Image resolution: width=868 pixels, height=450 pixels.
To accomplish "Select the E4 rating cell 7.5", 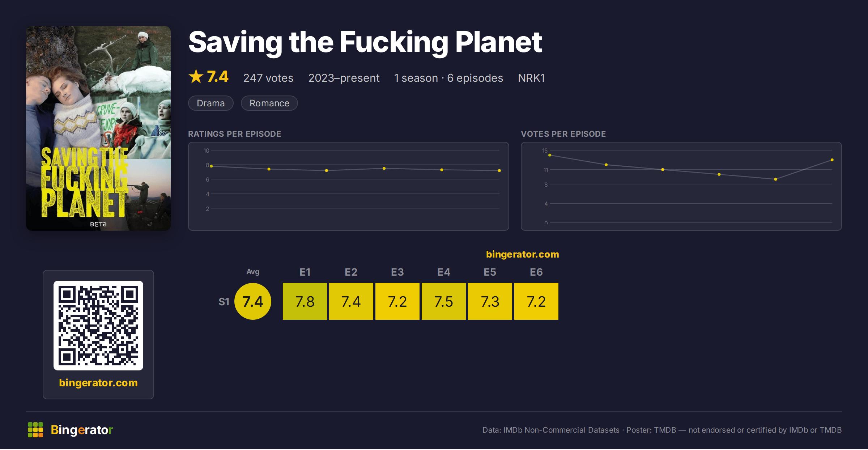I will pos(444,301).
